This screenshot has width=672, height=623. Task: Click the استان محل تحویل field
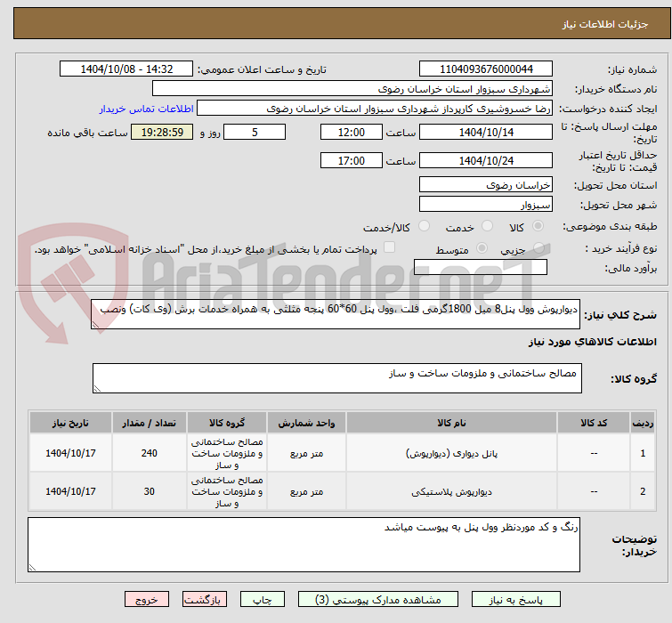click(x=486, y=184)
